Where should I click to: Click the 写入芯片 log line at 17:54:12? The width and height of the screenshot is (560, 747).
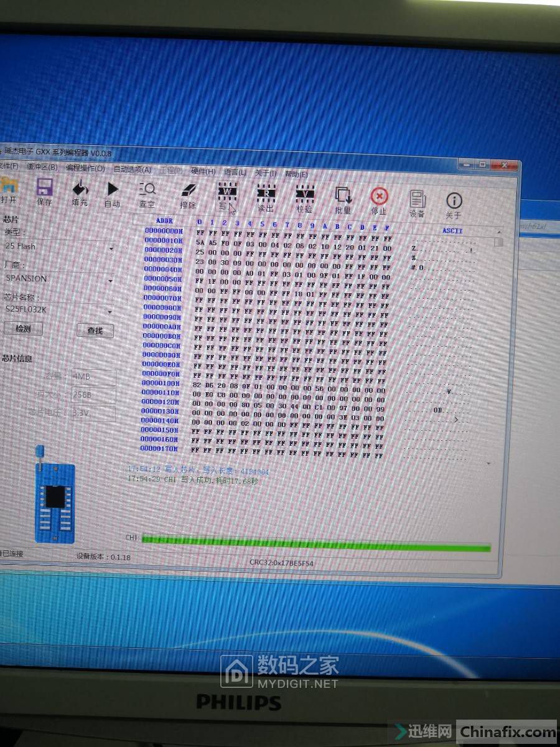pos(198,470)
